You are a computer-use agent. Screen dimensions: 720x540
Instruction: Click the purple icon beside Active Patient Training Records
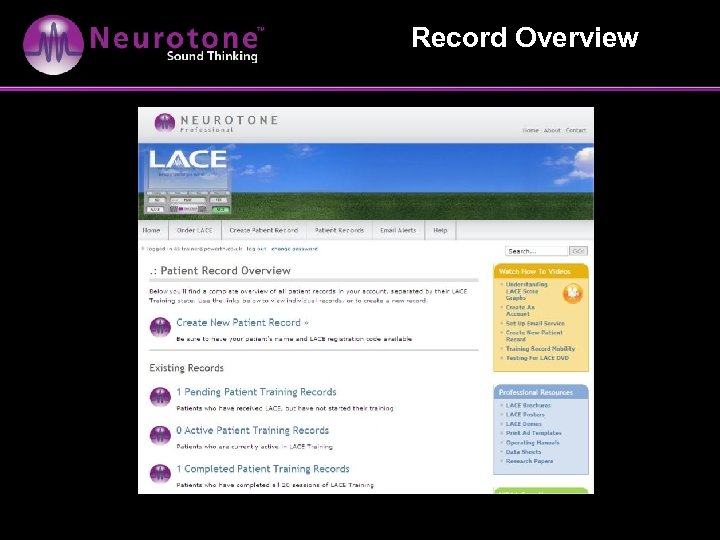tap(160, 435)
